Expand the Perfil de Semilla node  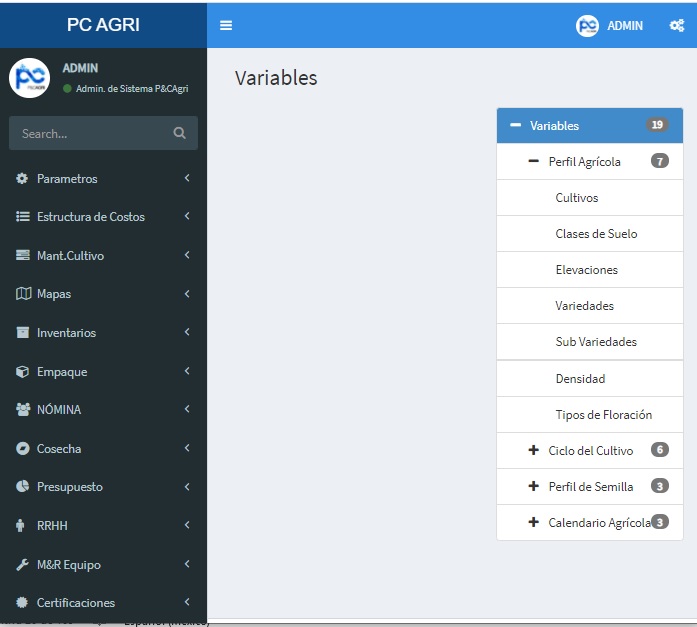point(534,487)
